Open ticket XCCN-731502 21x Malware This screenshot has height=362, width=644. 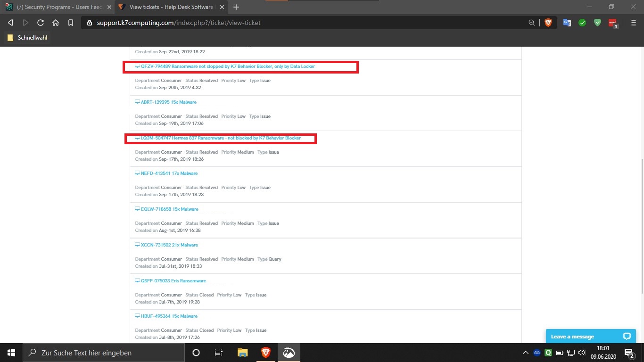[x=169, y=245]
